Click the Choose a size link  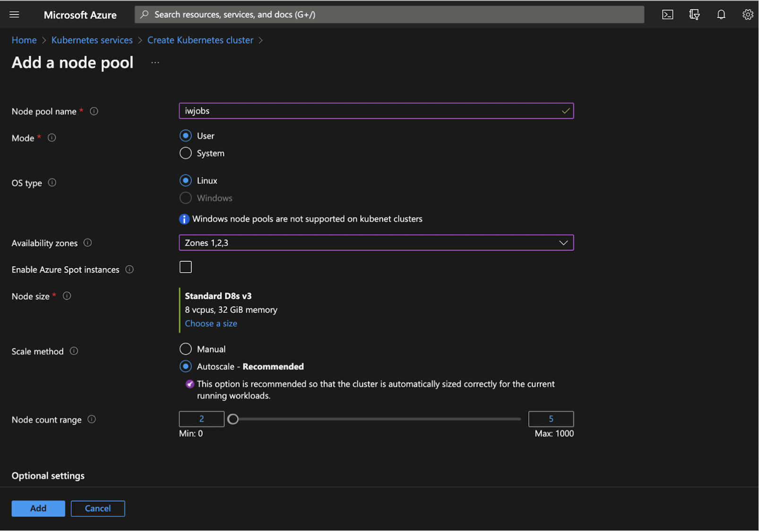pyautogui.click(x=211, y=324)
